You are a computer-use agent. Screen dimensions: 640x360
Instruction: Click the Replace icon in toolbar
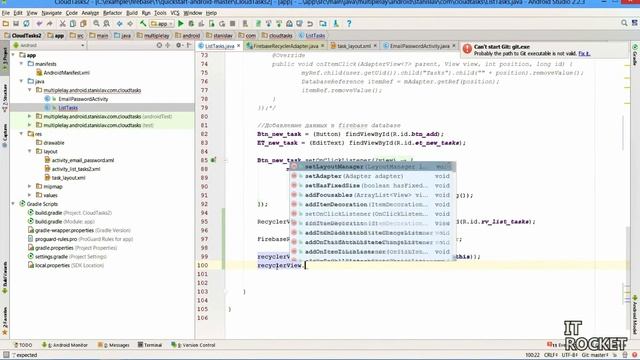pos(107,24)
